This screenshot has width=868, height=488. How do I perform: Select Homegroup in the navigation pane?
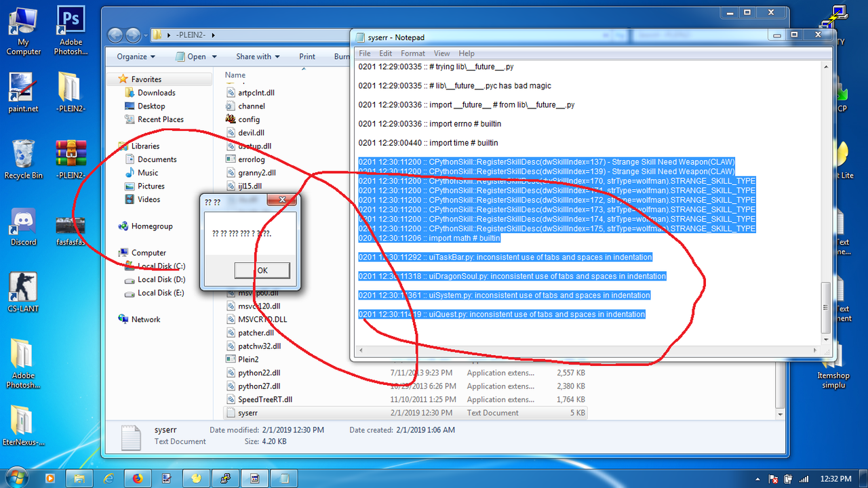coord(152,226)
